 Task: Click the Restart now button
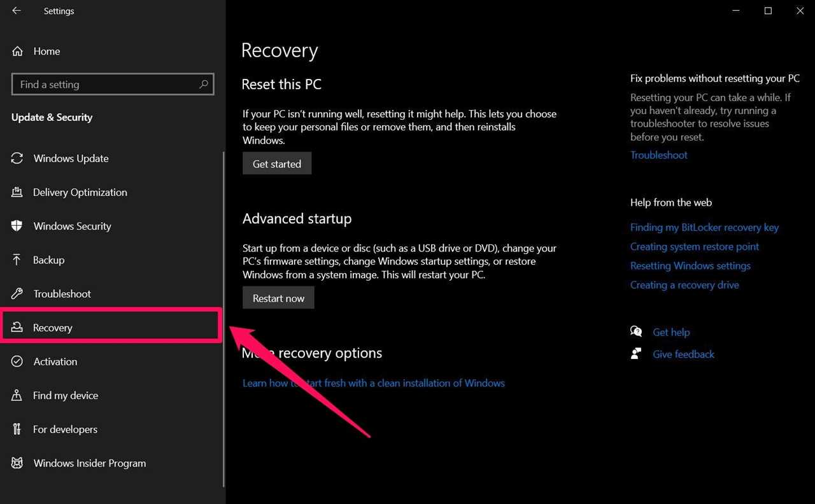point(278,297)
